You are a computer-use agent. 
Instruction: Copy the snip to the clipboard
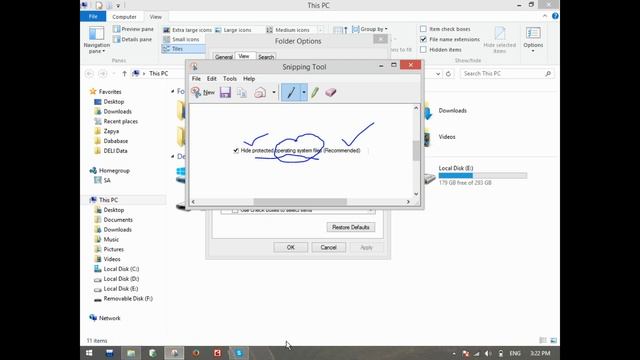coord(242,93)
